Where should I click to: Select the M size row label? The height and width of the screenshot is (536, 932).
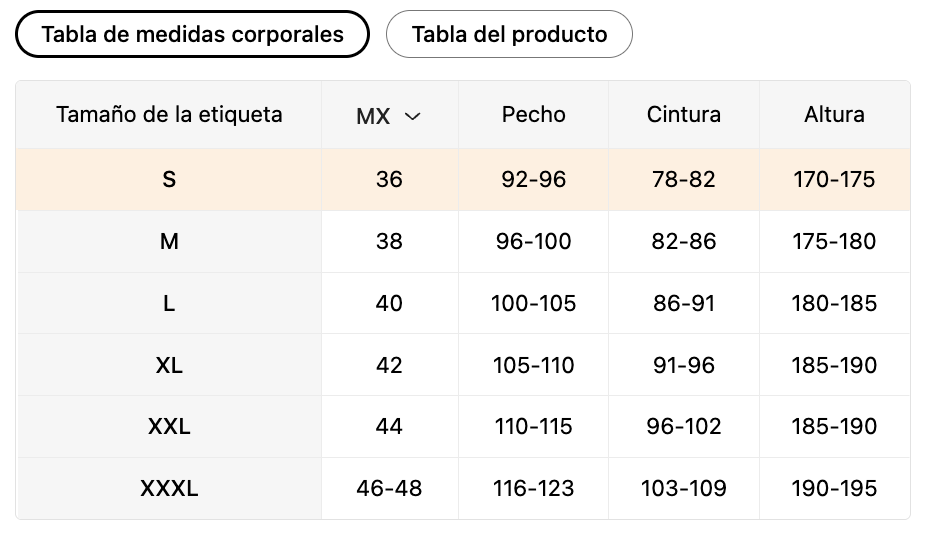[x=169, y=241]
